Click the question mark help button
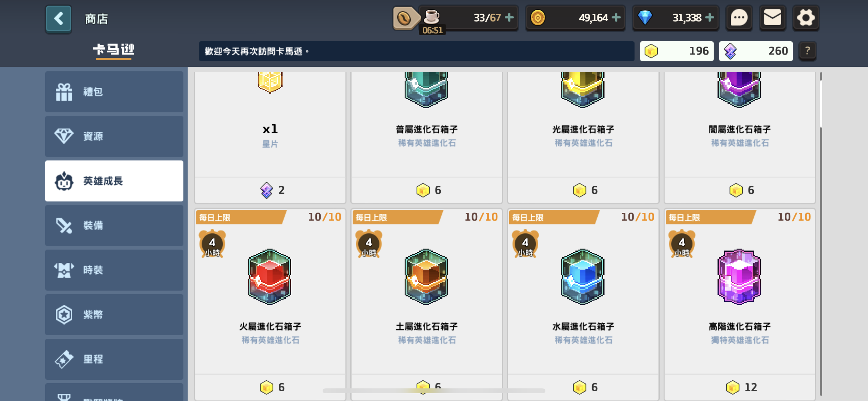The image size is (868, 401). click(807, 51)
